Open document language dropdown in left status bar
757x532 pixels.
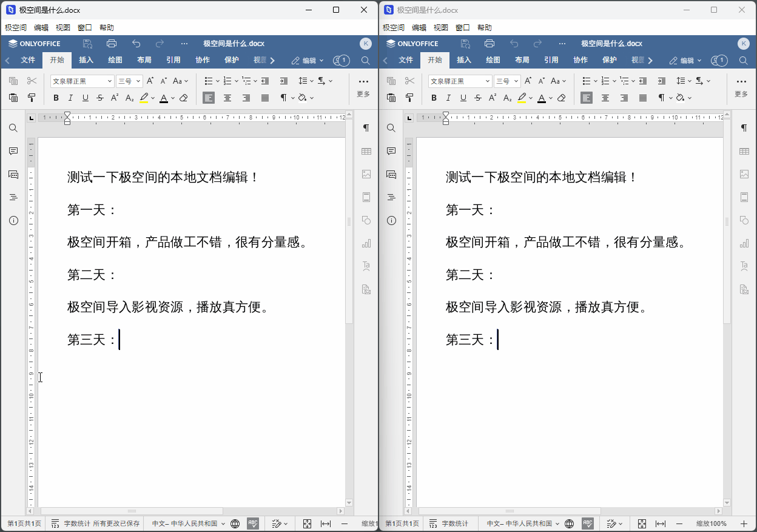(189, 524)
